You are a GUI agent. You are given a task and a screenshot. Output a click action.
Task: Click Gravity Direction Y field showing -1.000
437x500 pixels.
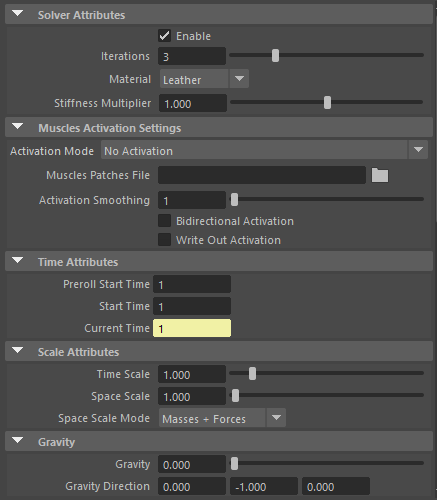(x=264, y=486)
